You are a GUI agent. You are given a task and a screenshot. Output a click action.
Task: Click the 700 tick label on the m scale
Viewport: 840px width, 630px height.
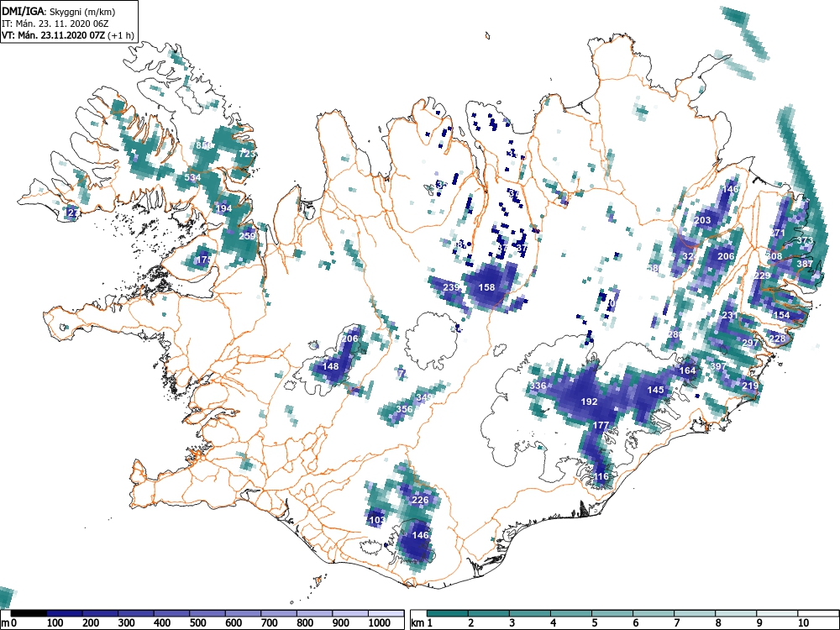tap(270, 622)
